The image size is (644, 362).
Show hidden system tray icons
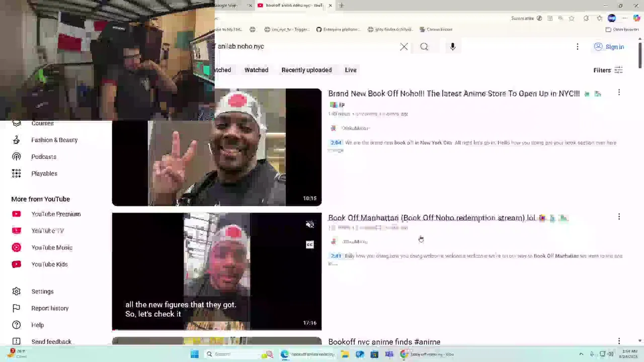[581, 354]
